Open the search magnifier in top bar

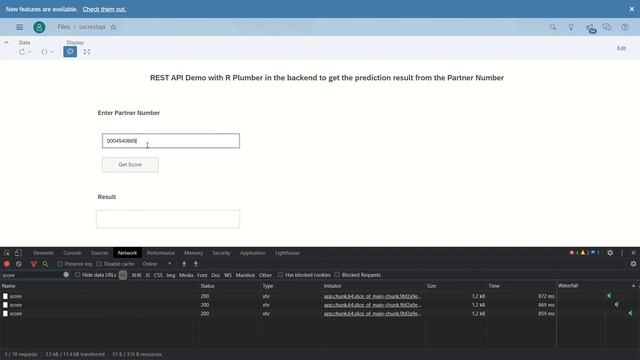pyautogui.click(x=553, y=27)
